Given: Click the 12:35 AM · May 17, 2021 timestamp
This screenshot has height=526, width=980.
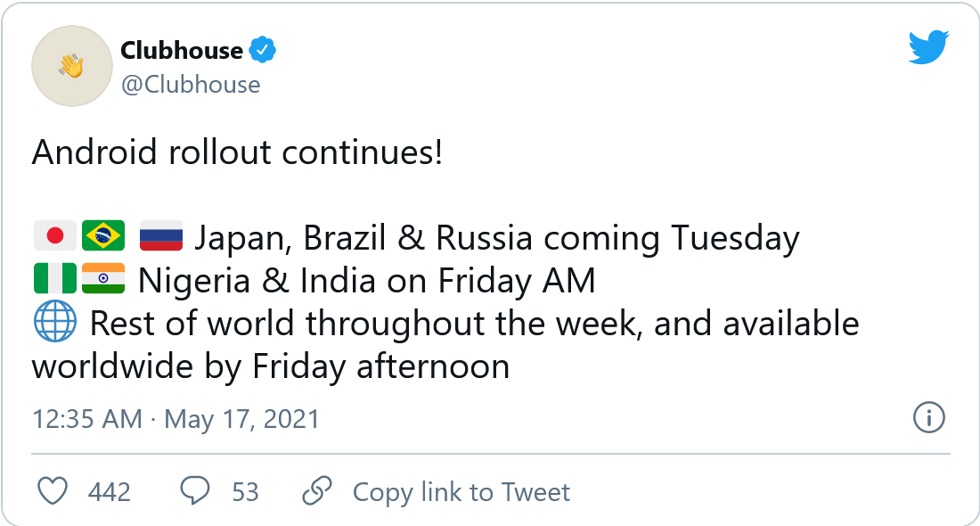Looking at the screenshot, I should tap(176, 419).
